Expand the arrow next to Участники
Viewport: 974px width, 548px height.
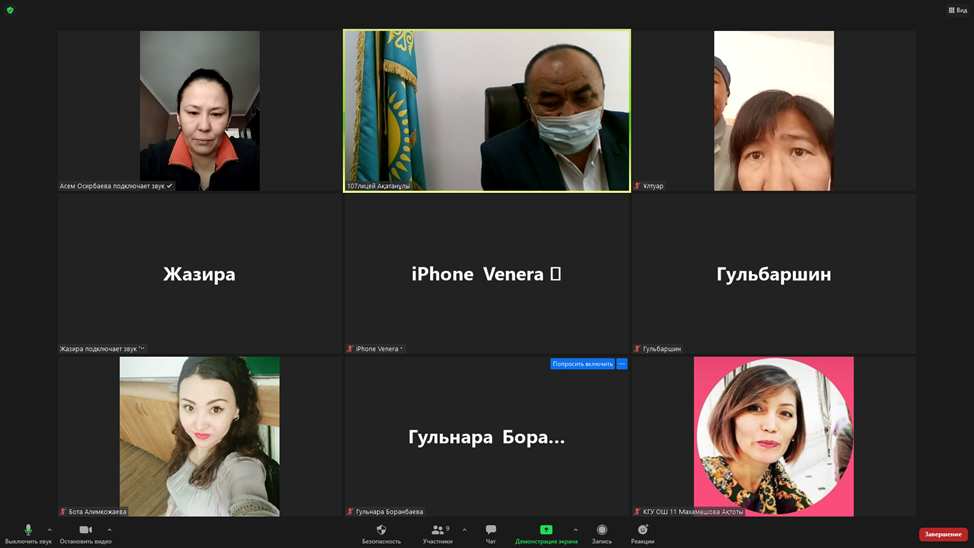click(464, 530)
